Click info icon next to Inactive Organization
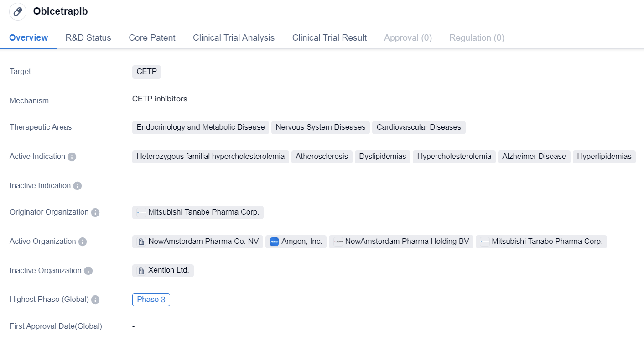 click(88, 271)
